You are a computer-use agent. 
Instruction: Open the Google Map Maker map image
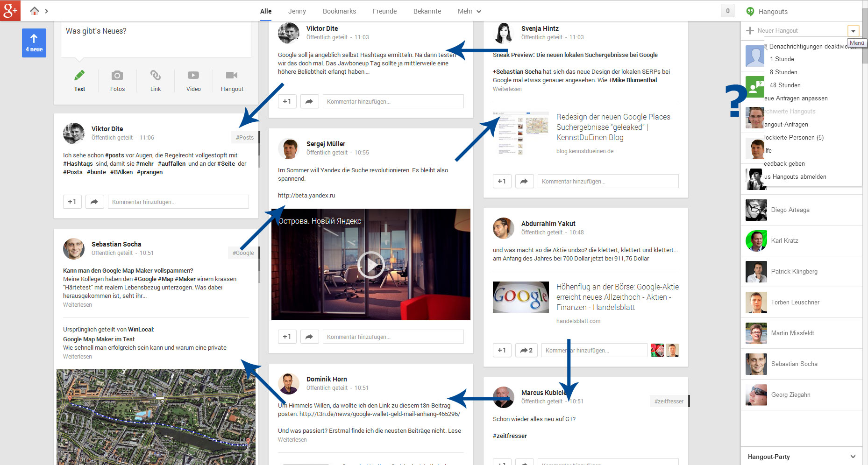pyautogui.click(x=156, y=417)
